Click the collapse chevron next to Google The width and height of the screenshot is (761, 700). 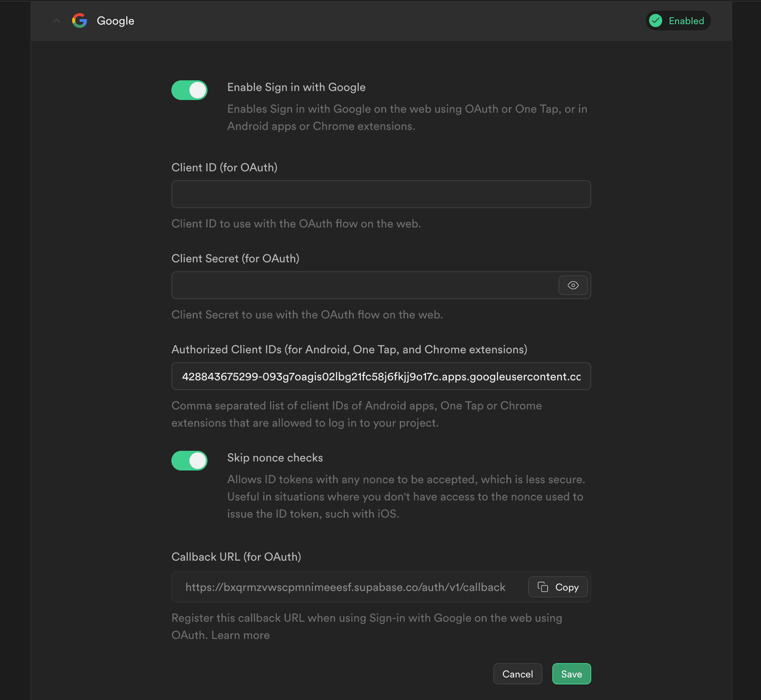(56, 20)
